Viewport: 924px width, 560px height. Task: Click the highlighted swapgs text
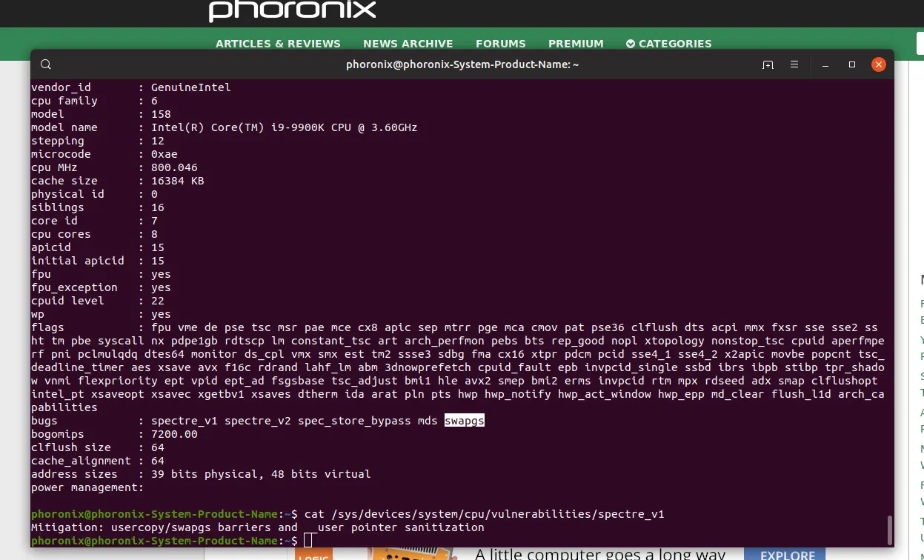coord(464,421)
